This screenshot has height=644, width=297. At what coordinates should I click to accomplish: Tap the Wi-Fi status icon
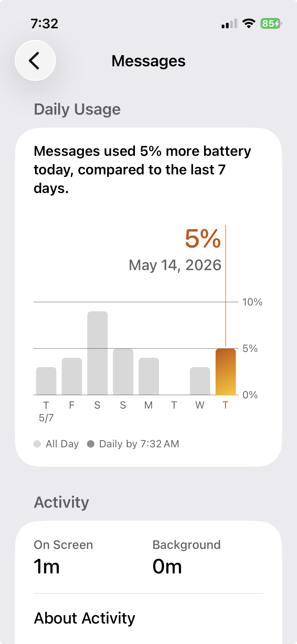pyautogui.click(x=249, y=23)
